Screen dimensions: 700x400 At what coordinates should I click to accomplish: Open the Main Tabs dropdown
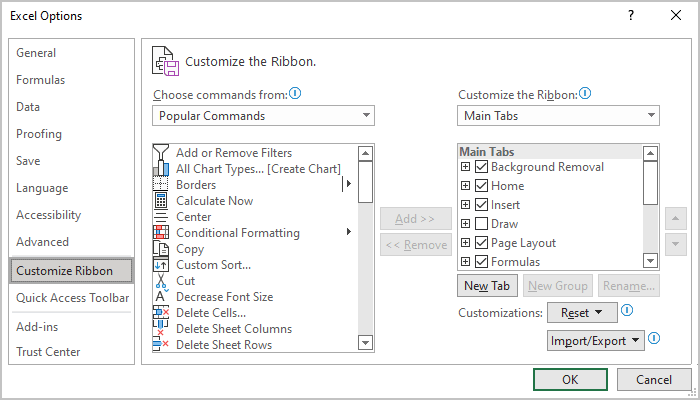(x=558, y=116)
